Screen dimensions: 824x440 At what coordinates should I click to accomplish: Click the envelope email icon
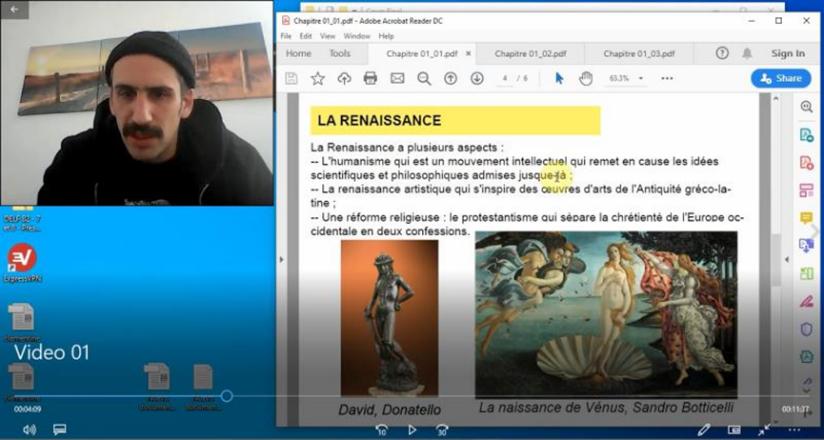click(397, 78)
